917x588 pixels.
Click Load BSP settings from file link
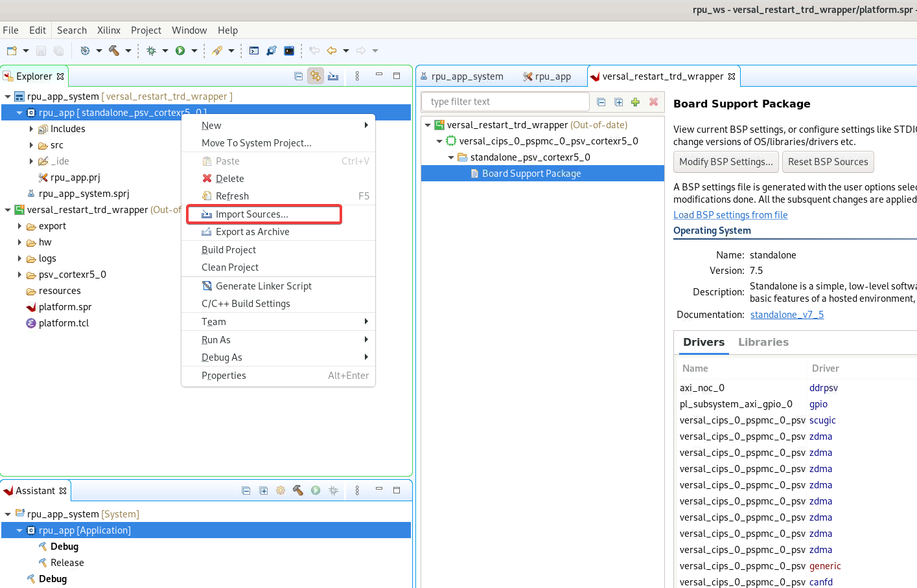[x=730, y=215]
